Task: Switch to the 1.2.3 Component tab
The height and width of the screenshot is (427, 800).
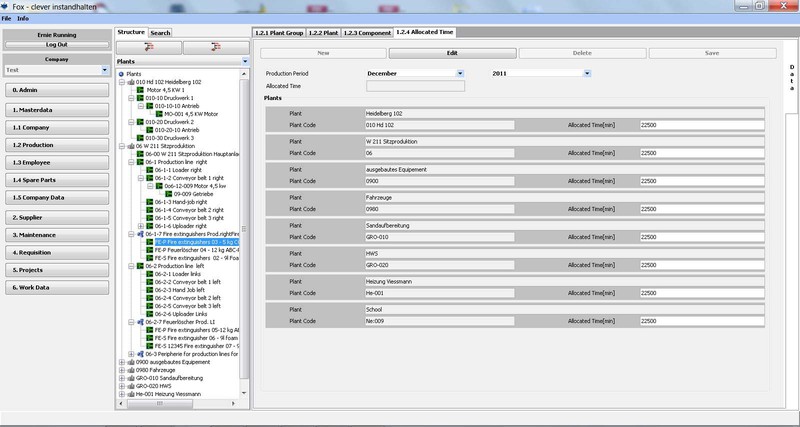Action: 366,33
